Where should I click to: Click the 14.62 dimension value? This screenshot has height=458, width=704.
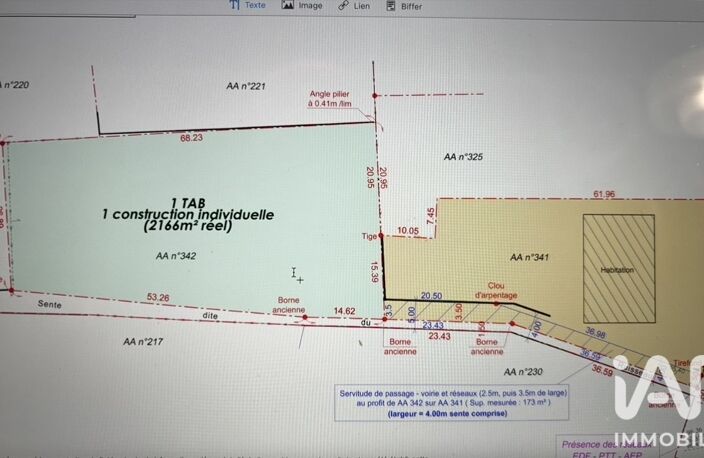point(344,311)
